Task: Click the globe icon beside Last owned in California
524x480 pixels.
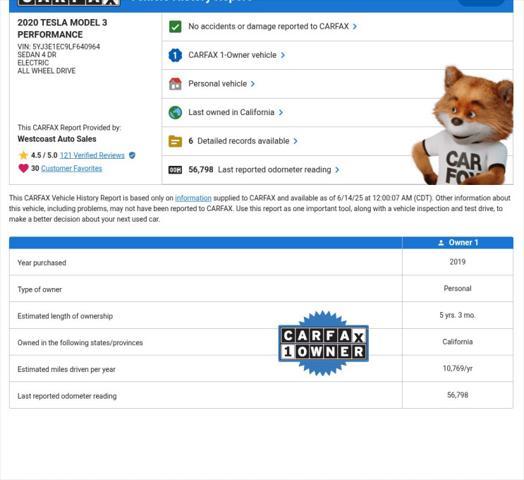Action: [175, 112]
